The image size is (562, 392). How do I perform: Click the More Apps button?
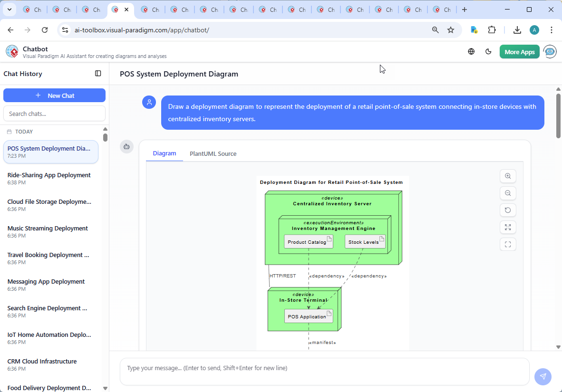[519, 51]
